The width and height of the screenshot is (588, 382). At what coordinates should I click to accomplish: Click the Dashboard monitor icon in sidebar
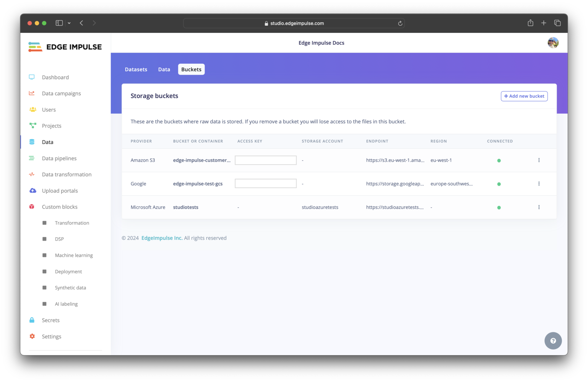(x=32, y=77)
